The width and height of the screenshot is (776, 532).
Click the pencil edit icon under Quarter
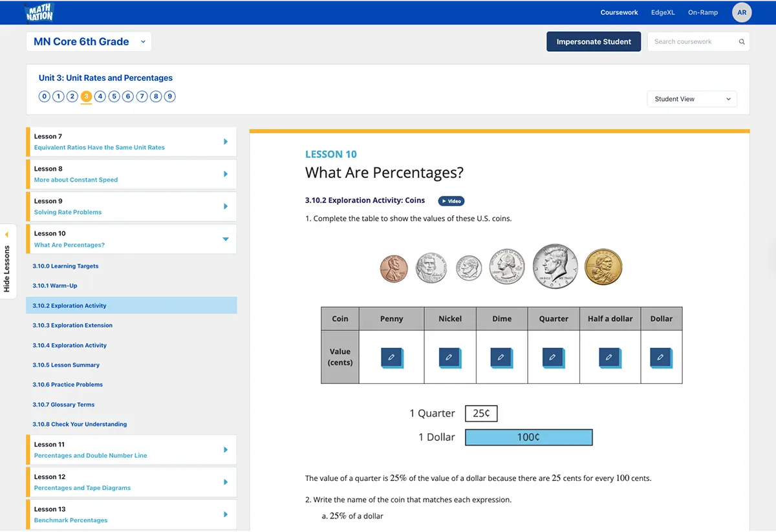[x=552, y=357]
